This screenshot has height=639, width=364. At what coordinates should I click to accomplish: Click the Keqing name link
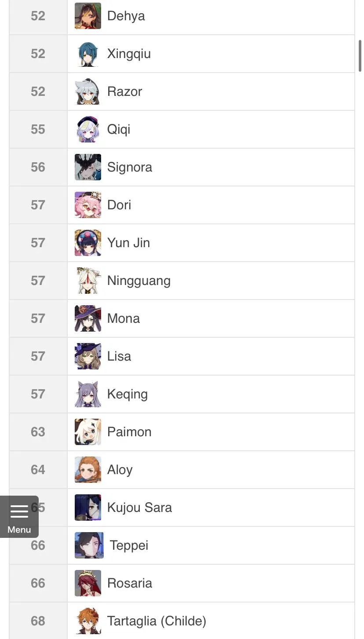(127, 394)
